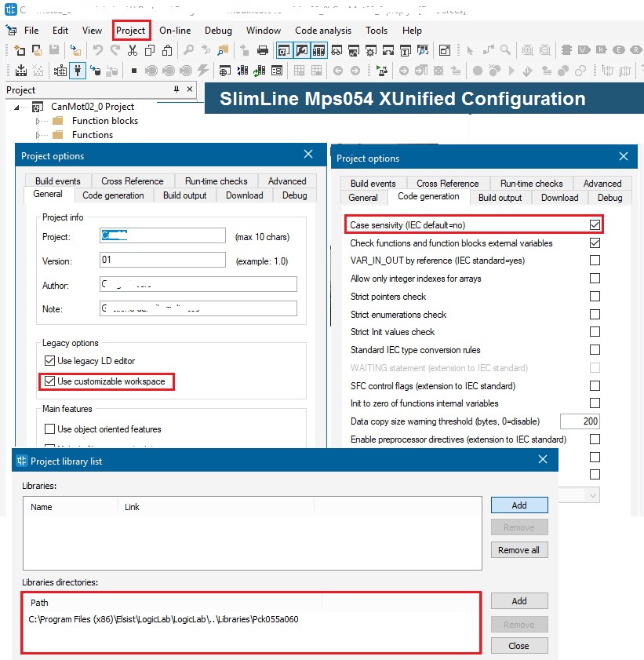Screen dimensions: 644x660
Task: Click the Note input field
Action: coord(198,308)
